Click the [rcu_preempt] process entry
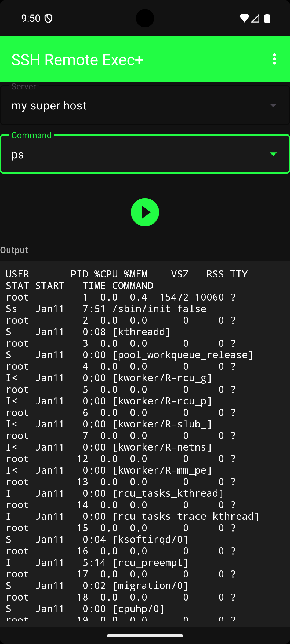Viewport: 290px width, 644px height. click(x=150, y=562)
